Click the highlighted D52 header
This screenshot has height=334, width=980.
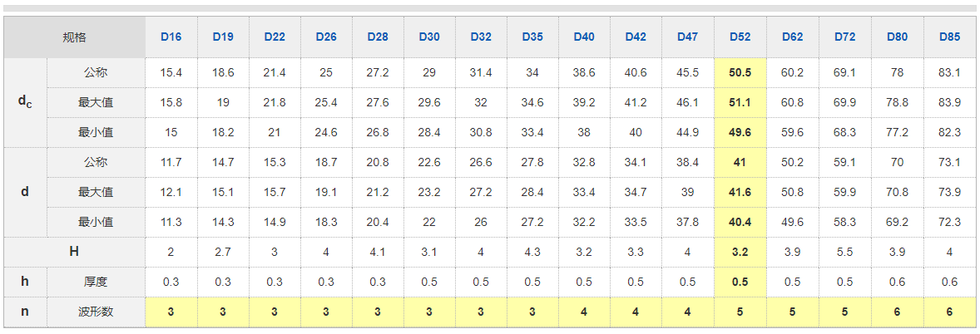coord(740,37)
